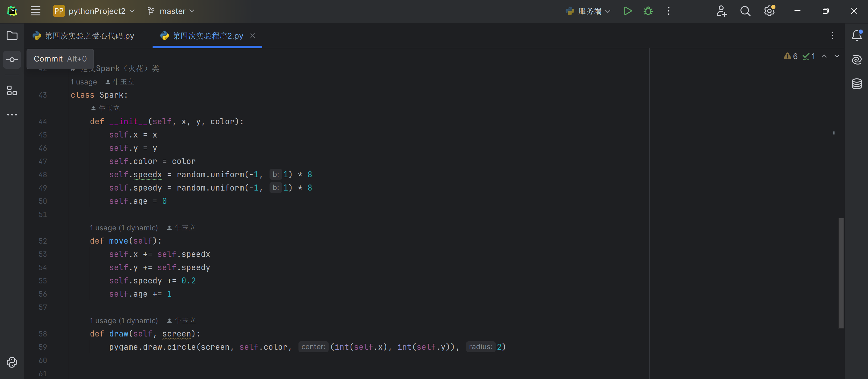The width and height of the screenshot is (868, 379).
Task: Click the 'center:' parameter hint
Action: click(313, 347)
